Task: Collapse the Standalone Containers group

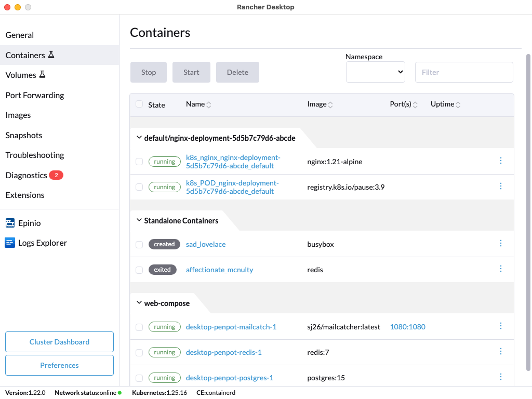Action: coord(139,220)
